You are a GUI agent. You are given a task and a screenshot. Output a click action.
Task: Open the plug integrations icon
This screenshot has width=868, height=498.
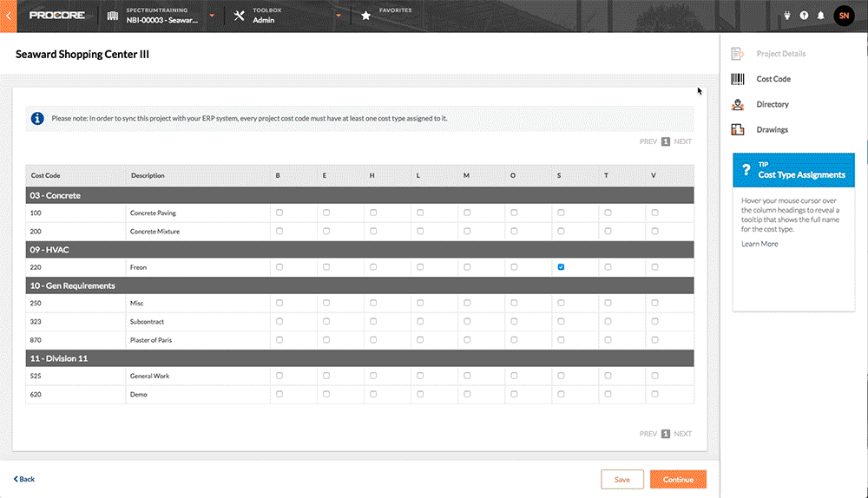click(788, 16)
